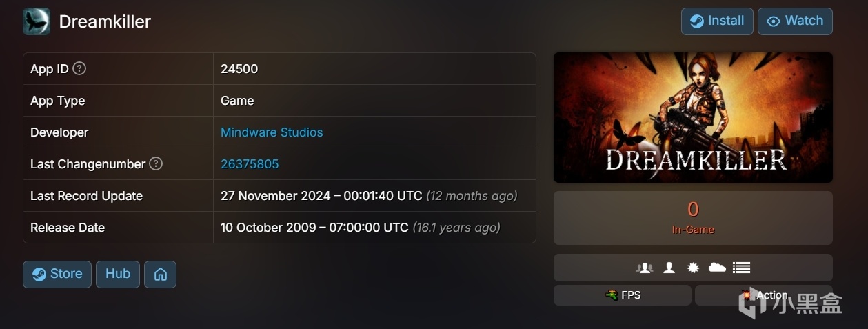Click the single-player person icon
The width and height of the screenshot is (868, 329).
coord(669,268)
